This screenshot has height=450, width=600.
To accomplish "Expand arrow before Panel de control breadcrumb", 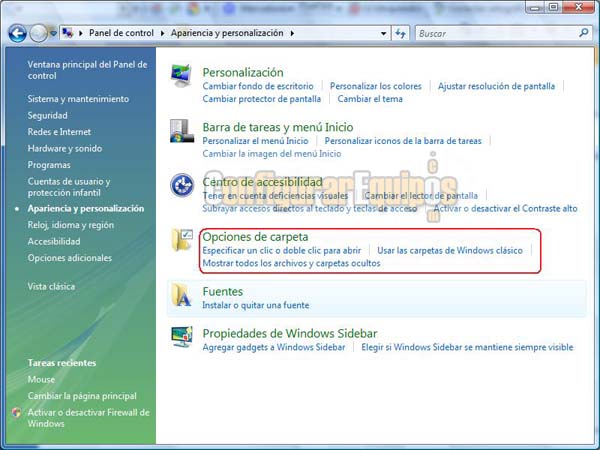I will click(81, 33).
